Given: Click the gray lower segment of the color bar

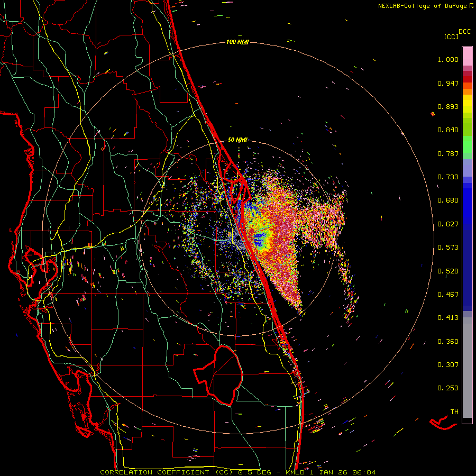Looking at the screenshot, I should 467,368.
